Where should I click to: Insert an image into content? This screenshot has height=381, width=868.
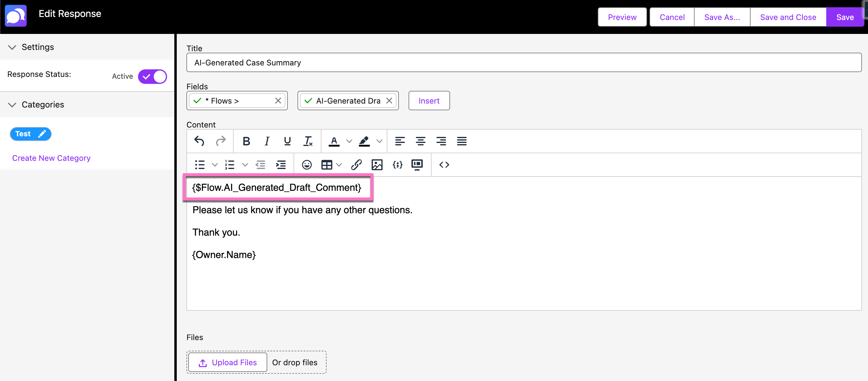(377, 164)
